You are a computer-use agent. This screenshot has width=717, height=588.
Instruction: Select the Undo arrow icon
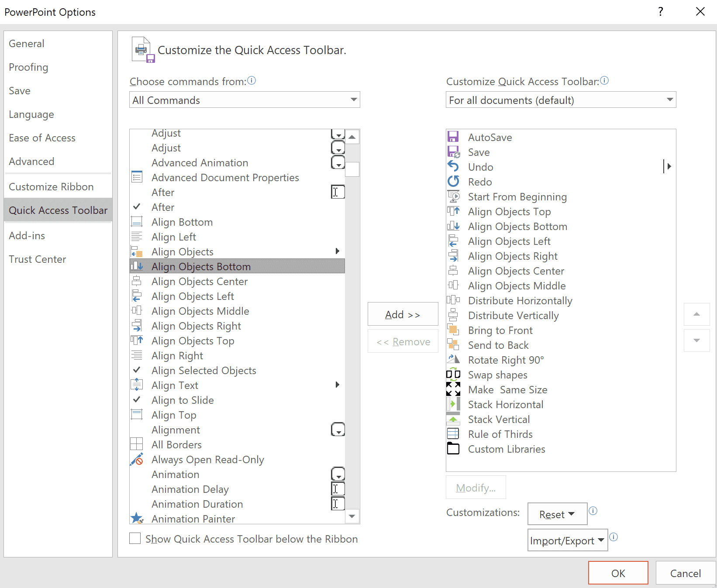[453, 167]
